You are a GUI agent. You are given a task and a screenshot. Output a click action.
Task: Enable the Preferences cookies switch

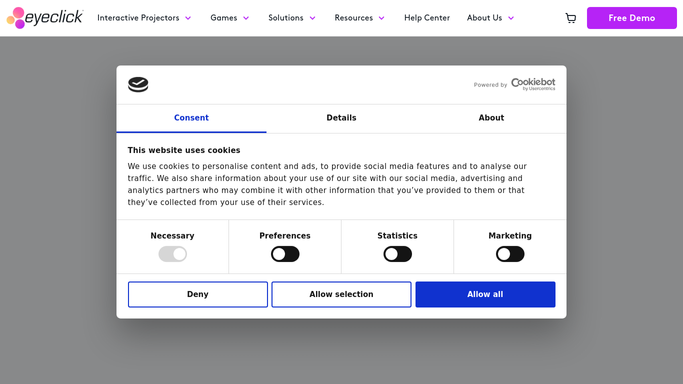tap(285, 254)
